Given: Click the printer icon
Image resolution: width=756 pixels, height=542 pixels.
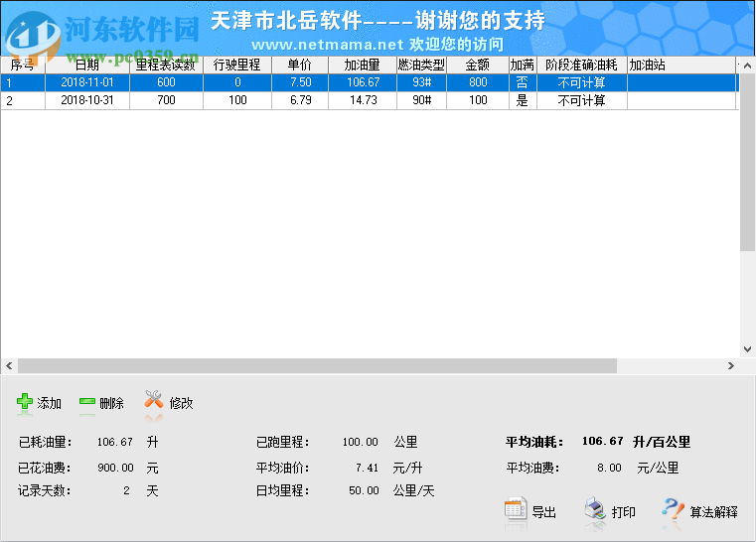Looking at the screenshot, I should (x=595, y=509).
